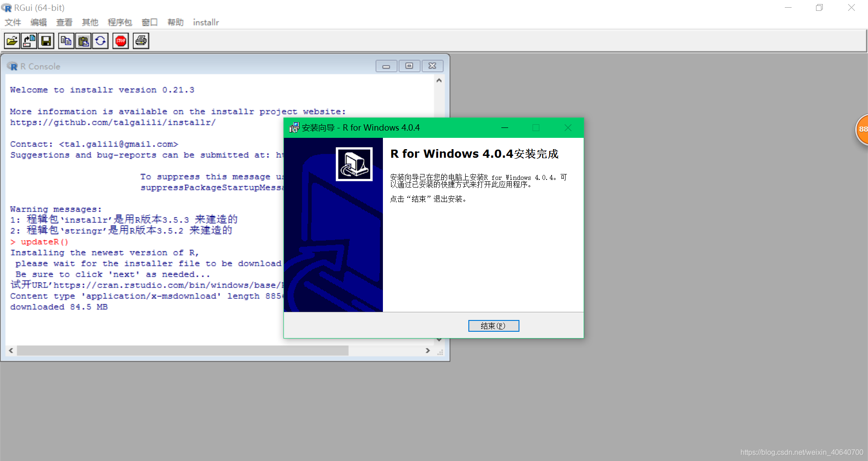This screenshot has height=461, width=868.
Task: Minimize the RGui main window
Action: tap(788, 8)
